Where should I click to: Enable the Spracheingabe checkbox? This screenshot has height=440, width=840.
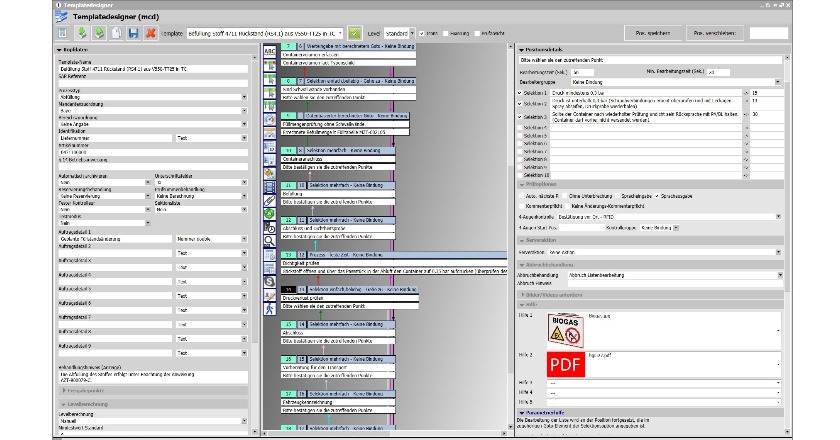tap(617, 196)
